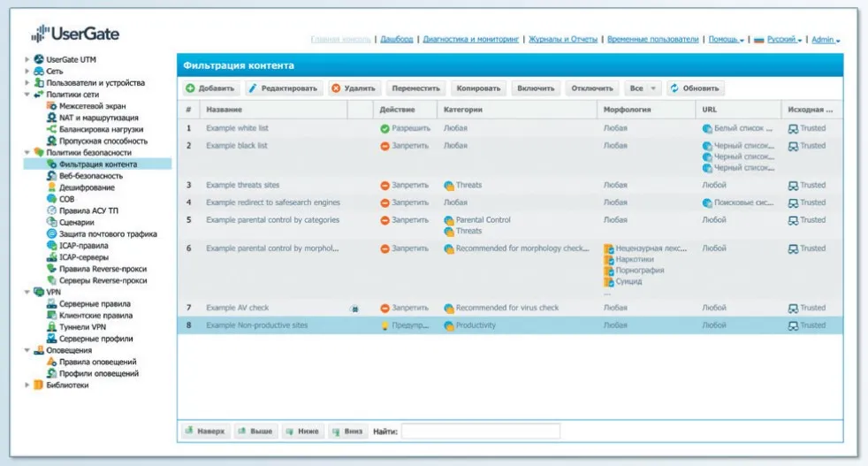Click the Правила АСУ ТП icon

click(51, 210)
